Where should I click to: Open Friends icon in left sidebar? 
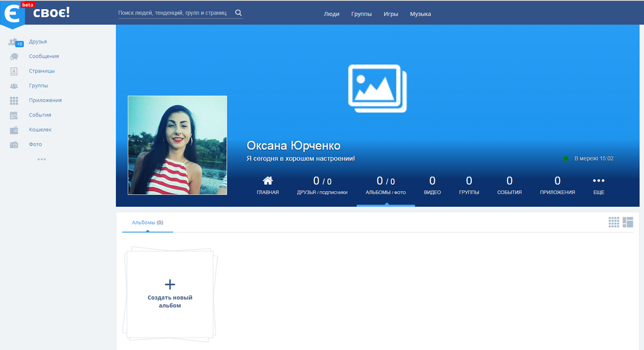click(x=14, y=42)
